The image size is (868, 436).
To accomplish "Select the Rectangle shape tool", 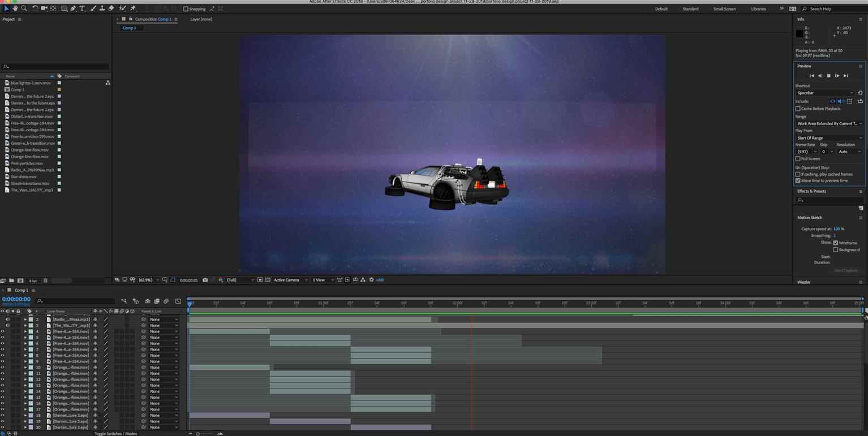I will 64,8.
